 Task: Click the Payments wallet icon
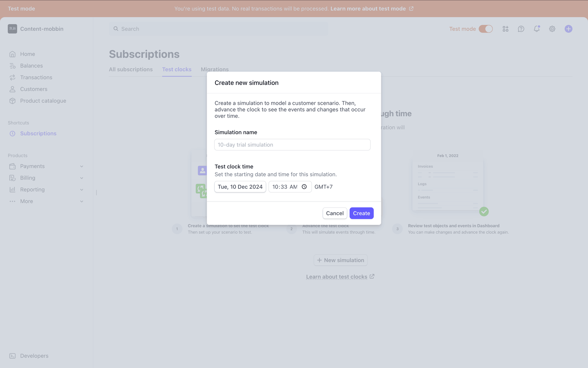12,166
